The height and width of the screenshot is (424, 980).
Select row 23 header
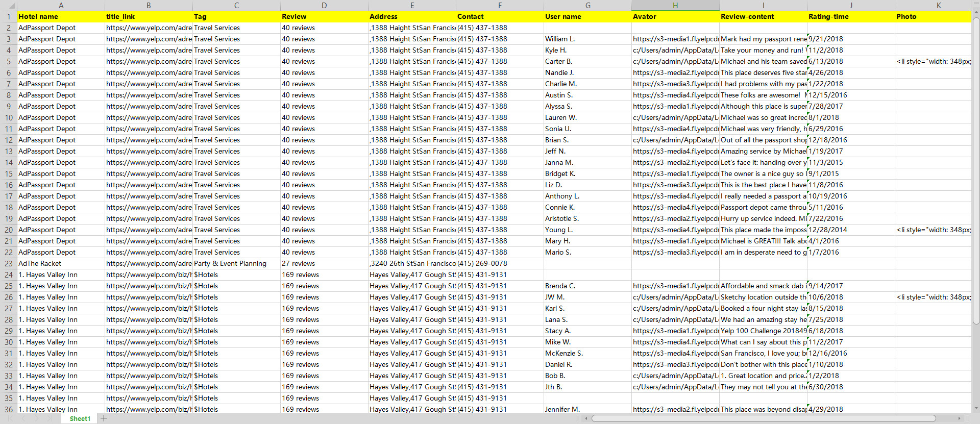[8, 264]
